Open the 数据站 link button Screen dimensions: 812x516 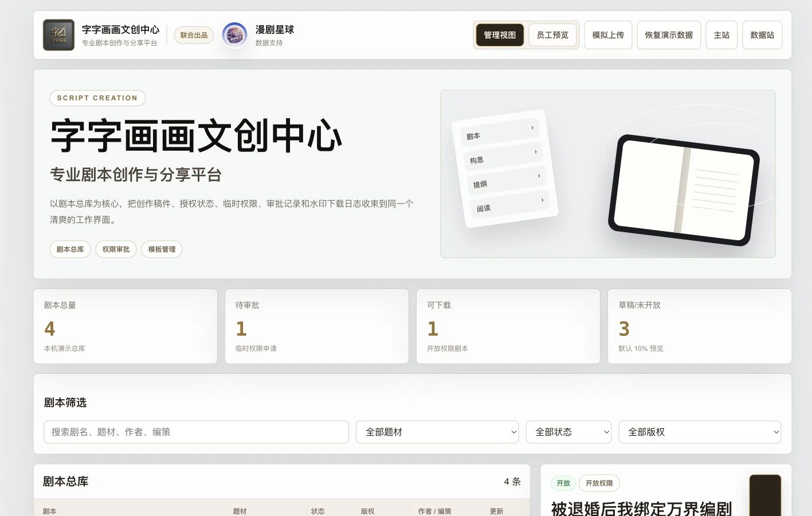762,35
